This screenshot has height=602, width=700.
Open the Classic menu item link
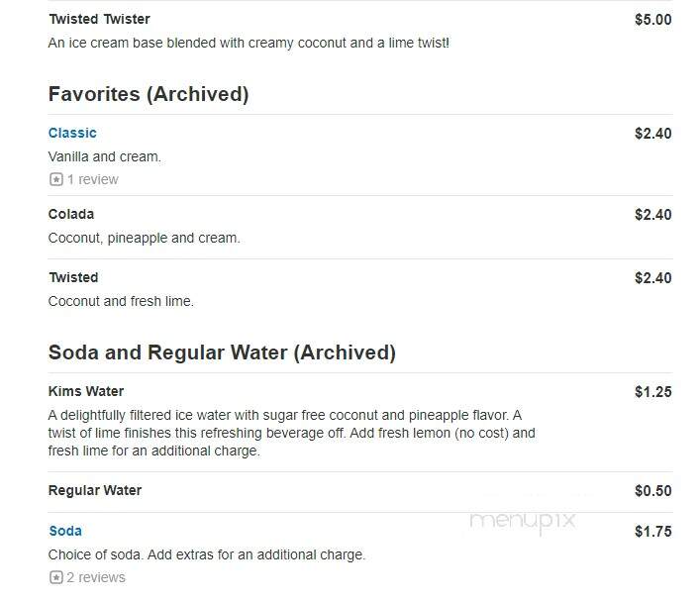pos(72,133)
